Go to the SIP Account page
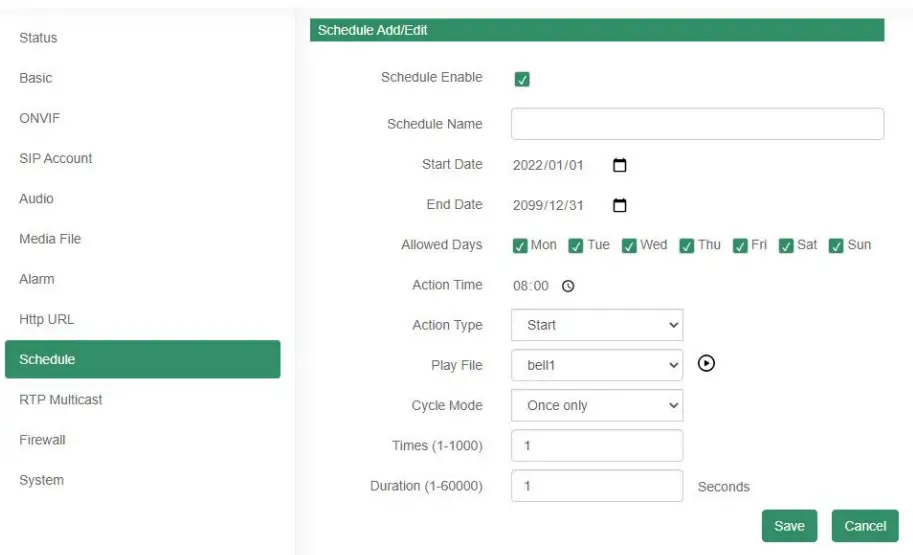 (x=56, y=158)
